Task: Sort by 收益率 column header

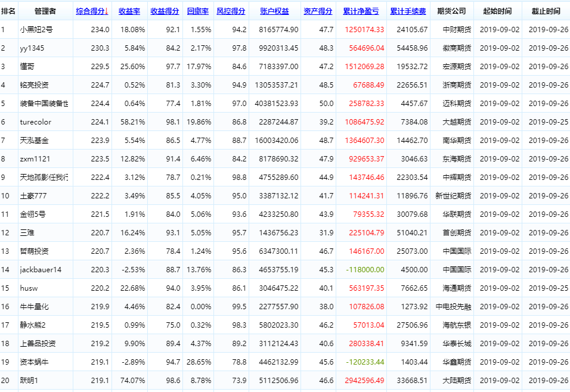Action: pos(129,11)
